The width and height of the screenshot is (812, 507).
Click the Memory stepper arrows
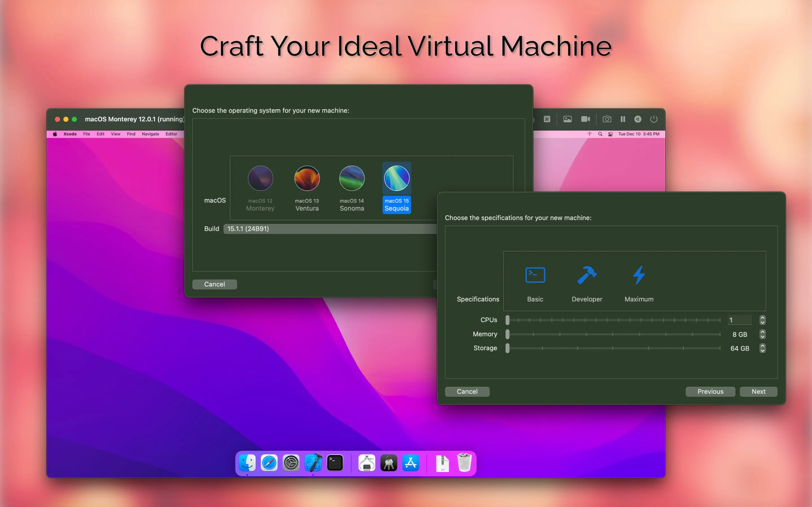click(x=762, y=334)
